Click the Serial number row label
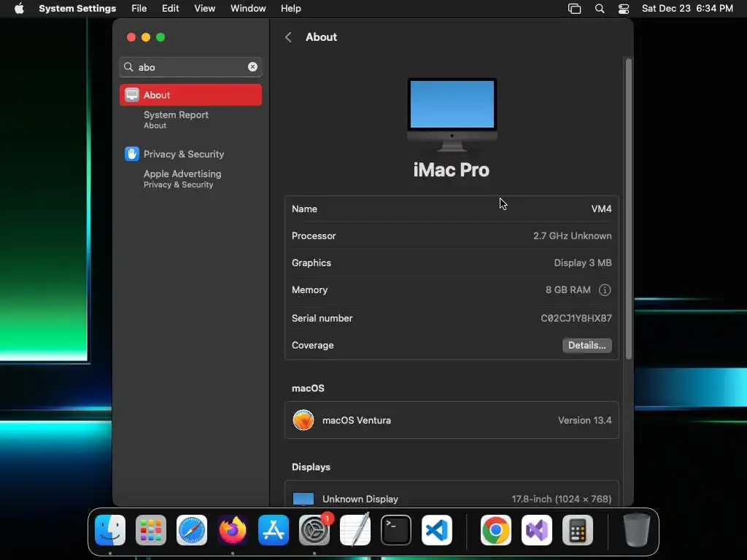747x560 pixels. [322, 318]
